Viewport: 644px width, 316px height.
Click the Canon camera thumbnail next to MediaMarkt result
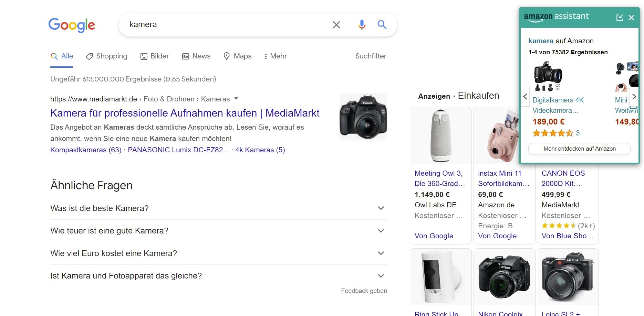(x=363, y=117)
